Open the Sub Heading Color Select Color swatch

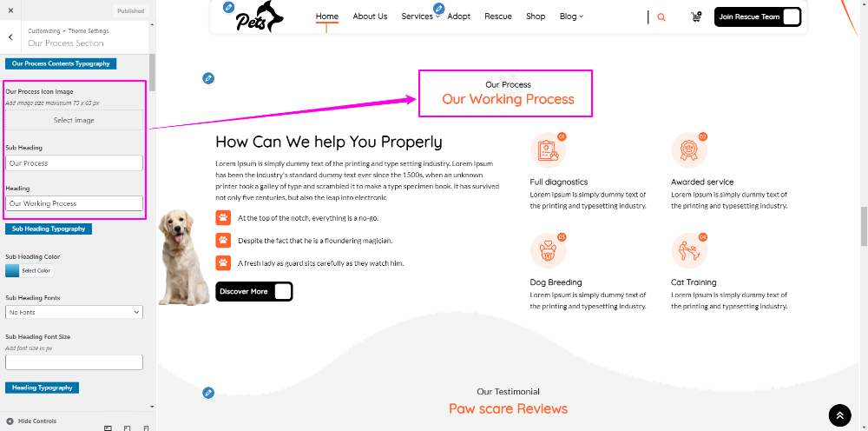(x=30, y=270)
